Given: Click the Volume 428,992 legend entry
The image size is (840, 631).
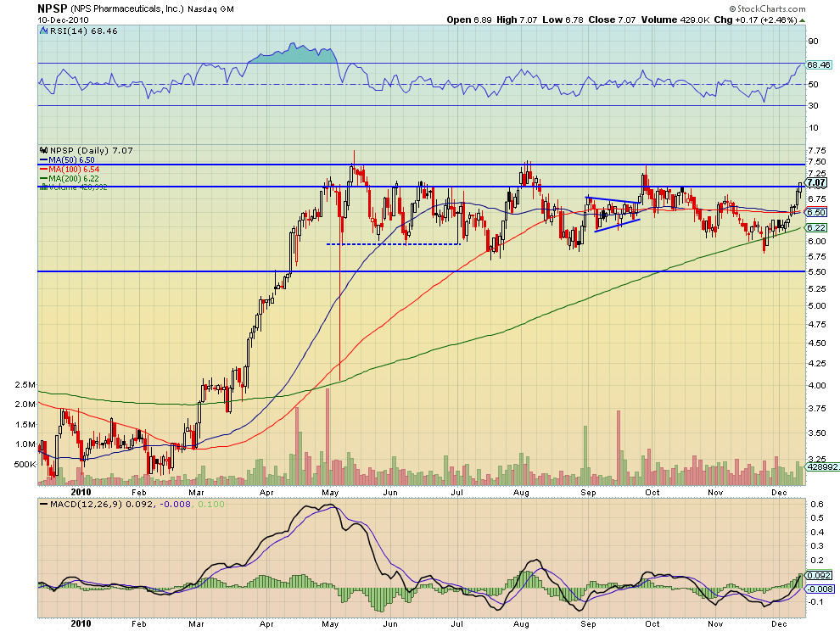Looking at the screenshot, I should pos(73,187).
